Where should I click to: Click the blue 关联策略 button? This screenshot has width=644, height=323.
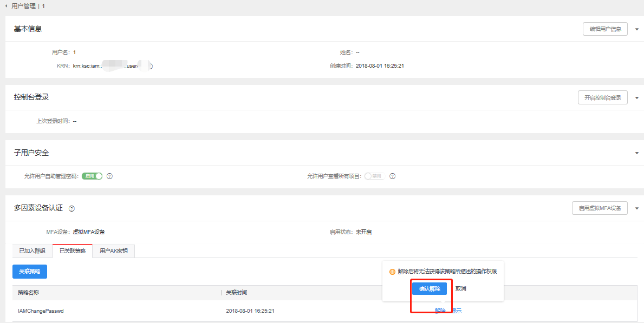30,272
